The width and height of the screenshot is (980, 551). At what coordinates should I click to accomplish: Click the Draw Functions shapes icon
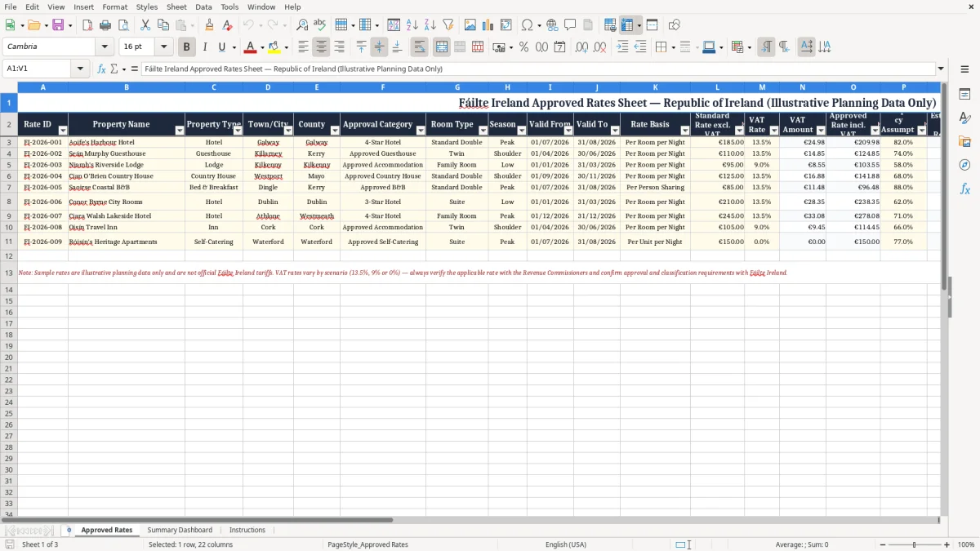675,25
